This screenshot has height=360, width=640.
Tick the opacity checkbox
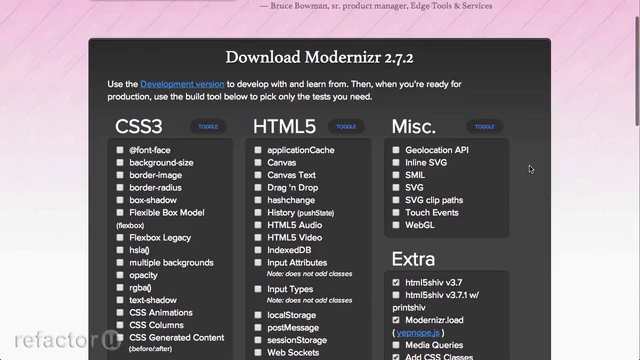coord(120,275)
